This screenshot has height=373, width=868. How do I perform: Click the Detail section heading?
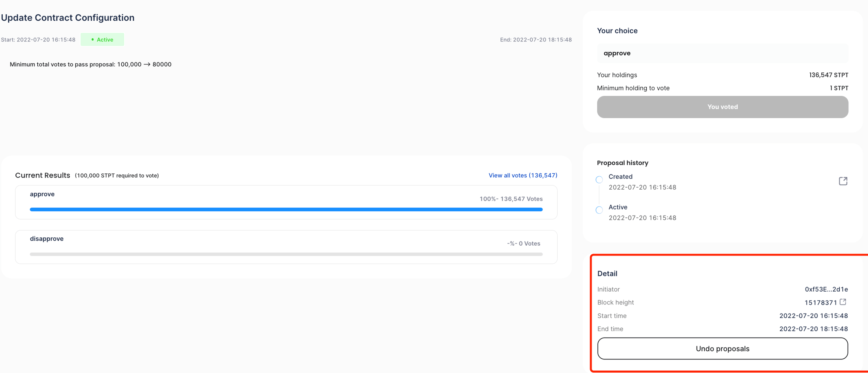pyautogui.click(x=607, y=274)
